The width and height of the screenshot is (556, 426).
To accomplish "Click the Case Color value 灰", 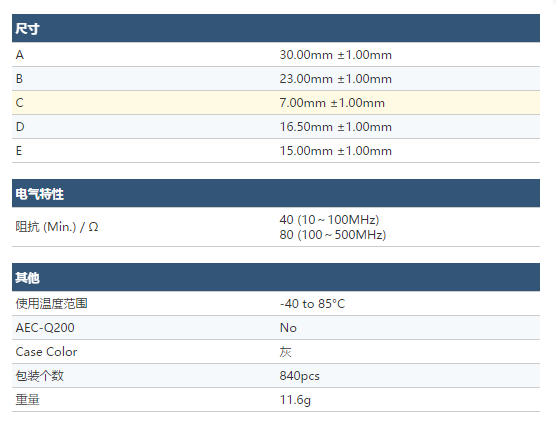I will [x=285, y=352].
